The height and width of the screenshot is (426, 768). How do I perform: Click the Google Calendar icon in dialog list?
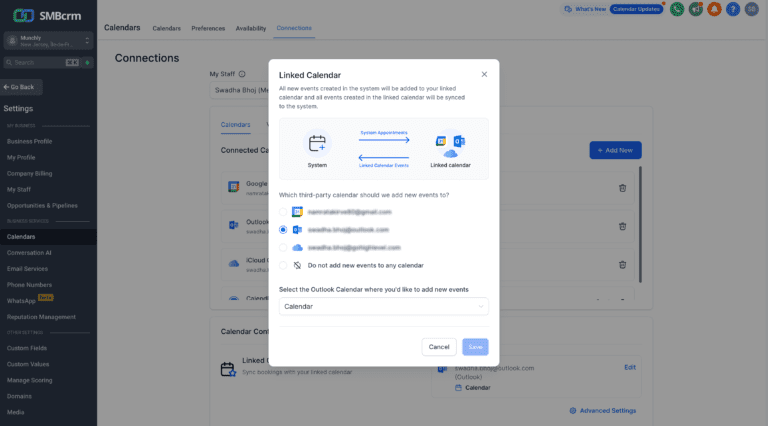click(x=297, y=212)
